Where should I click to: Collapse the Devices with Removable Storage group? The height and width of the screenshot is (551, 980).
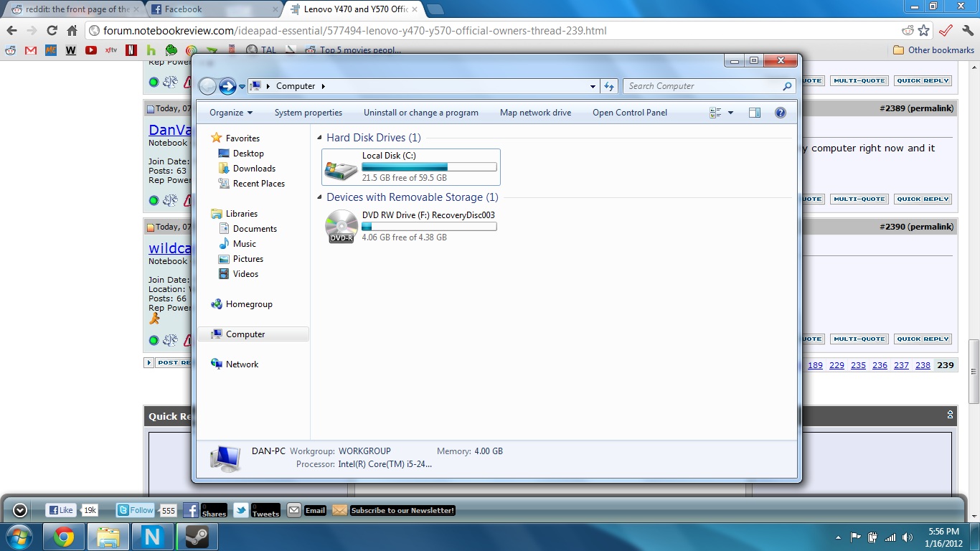pyautogui.click(x=320, y=197)
